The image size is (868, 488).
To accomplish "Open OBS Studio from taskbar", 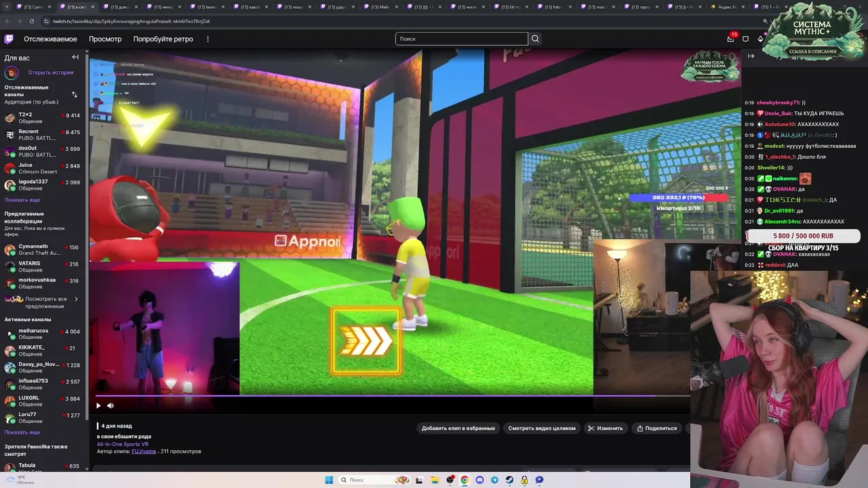I will (450, 480).
